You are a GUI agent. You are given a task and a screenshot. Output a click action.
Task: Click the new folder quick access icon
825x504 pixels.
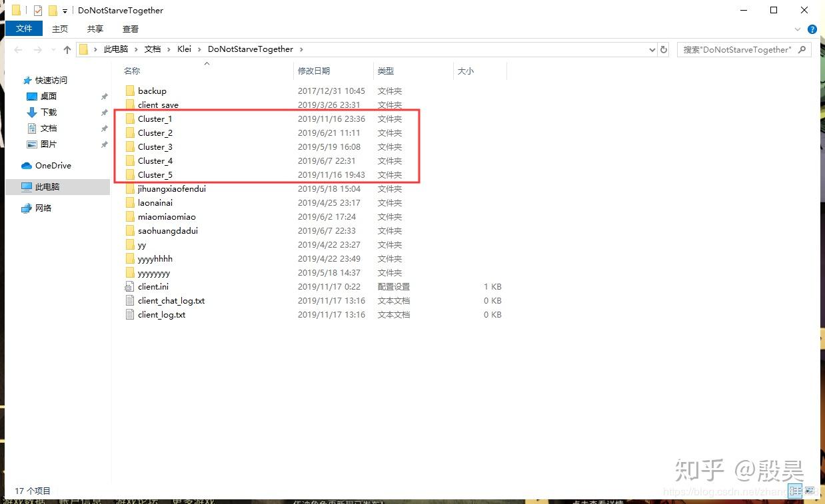(53, 10)
